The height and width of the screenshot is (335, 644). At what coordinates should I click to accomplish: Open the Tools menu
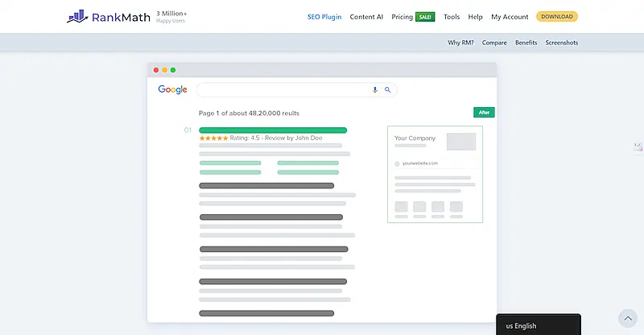[452, 17]
